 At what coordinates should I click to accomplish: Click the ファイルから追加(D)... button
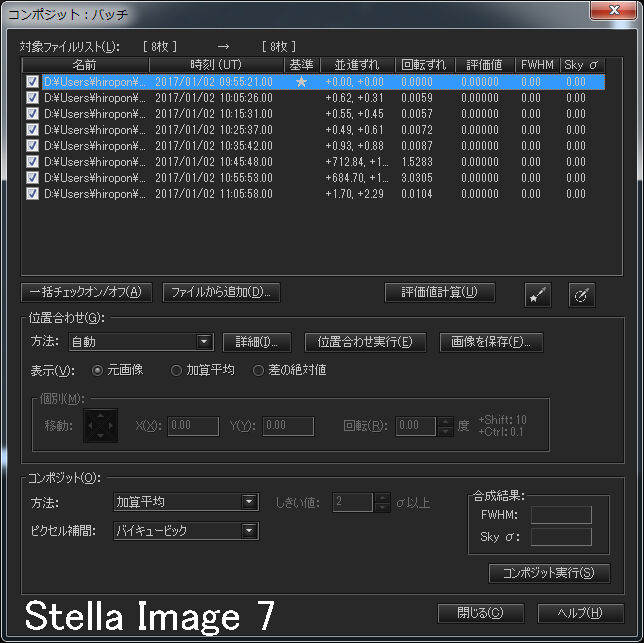coord(221,292)
